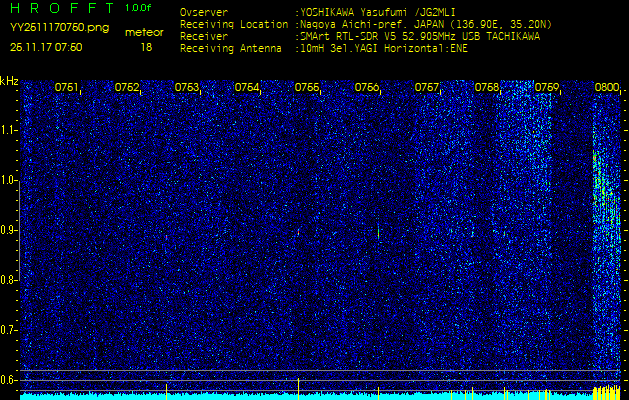
Task: Click the 0754 time marker
Action: (247, 87)
